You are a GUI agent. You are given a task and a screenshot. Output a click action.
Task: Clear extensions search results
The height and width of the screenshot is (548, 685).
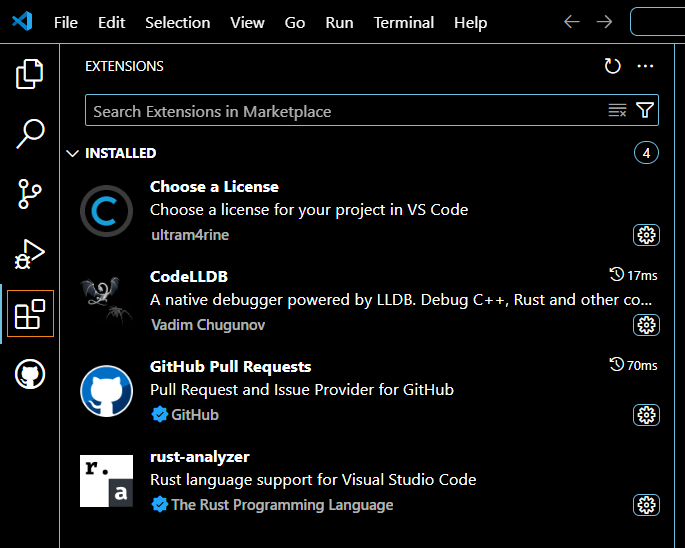pos(617,110)
